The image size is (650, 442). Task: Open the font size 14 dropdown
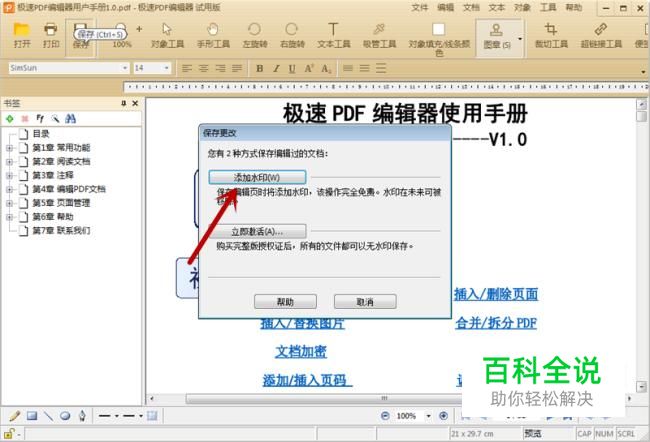coord(167,68)
